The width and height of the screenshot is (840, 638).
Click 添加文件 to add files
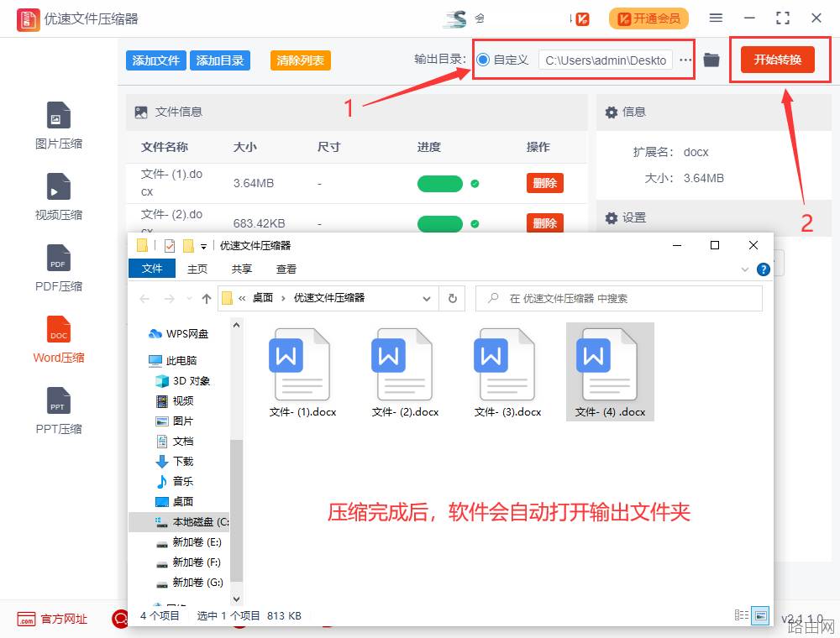click(x=156, y=60)
